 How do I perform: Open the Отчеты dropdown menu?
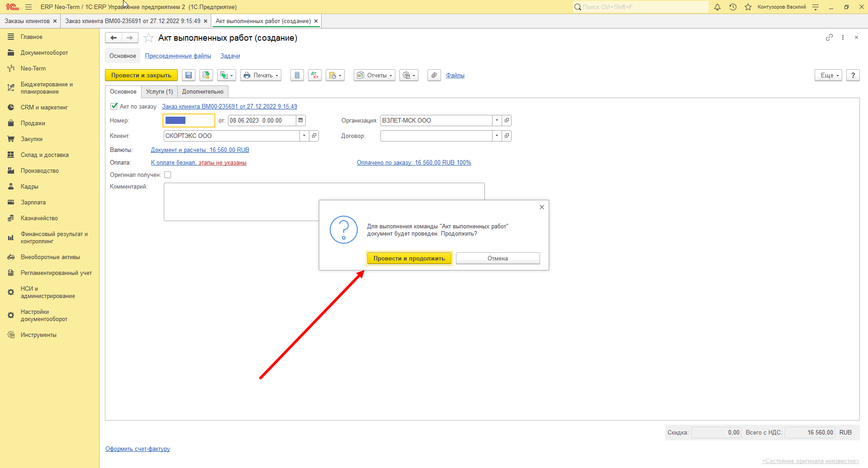click(x=375, y=75)
